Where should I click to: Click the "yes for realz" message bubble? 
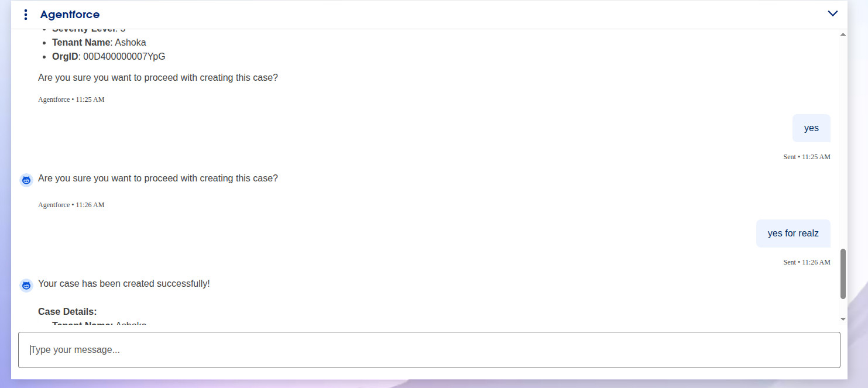[x=793, y=234]
